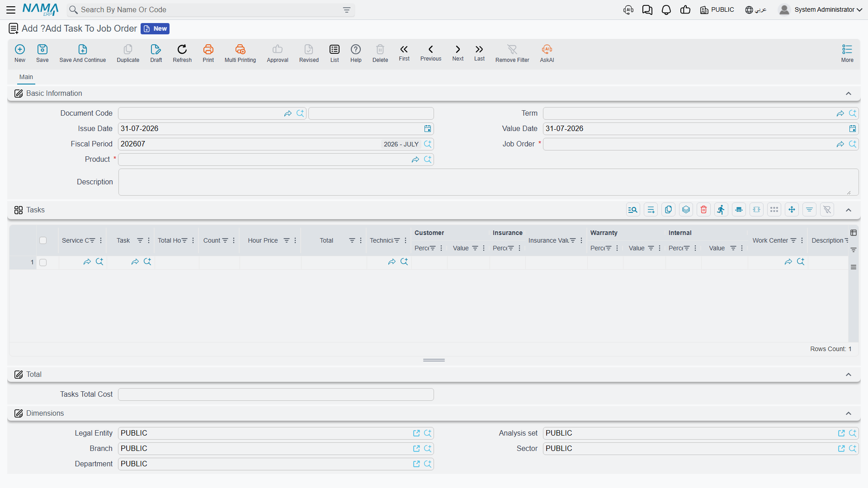Collapse the Total section

coord(849,375)
